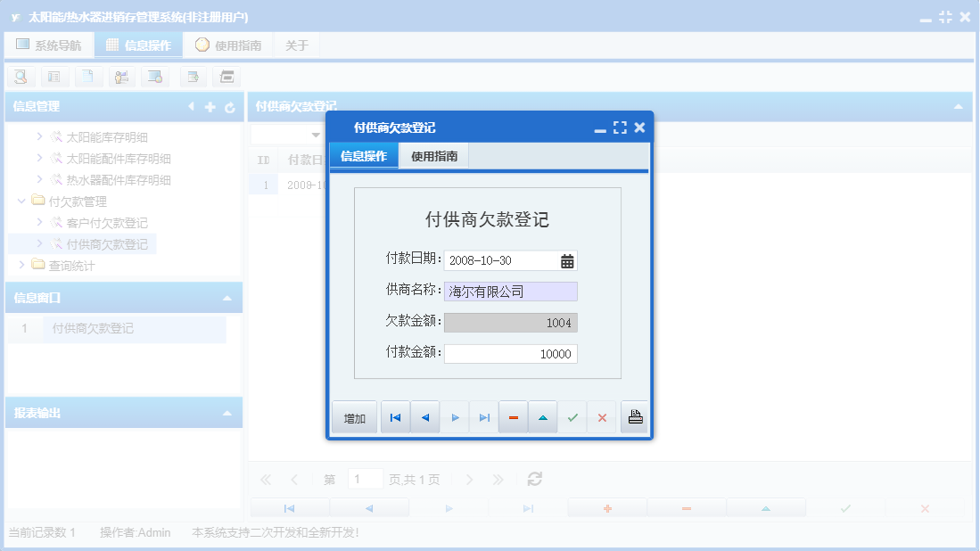Expand the 查询统计 folder
Viewport: 980px width, 551px height.
21,264
